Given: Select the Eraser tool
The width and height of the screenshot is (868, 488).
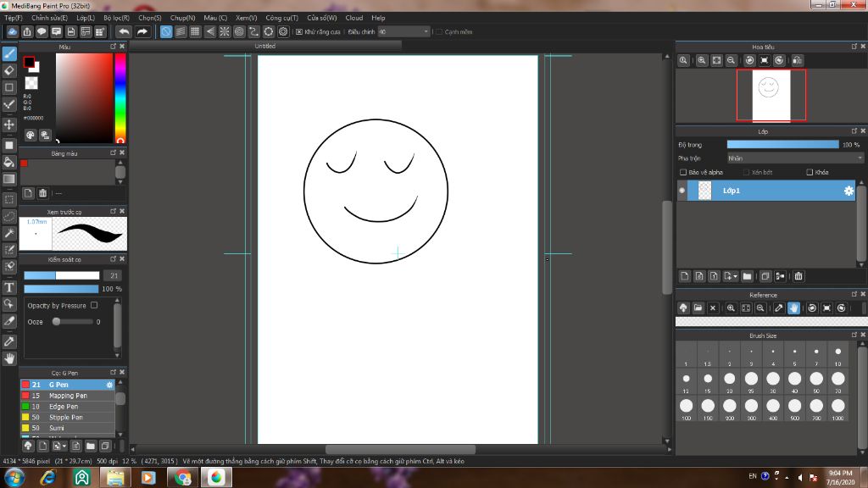Looking at the screenshot, I should tap(9, 70).
